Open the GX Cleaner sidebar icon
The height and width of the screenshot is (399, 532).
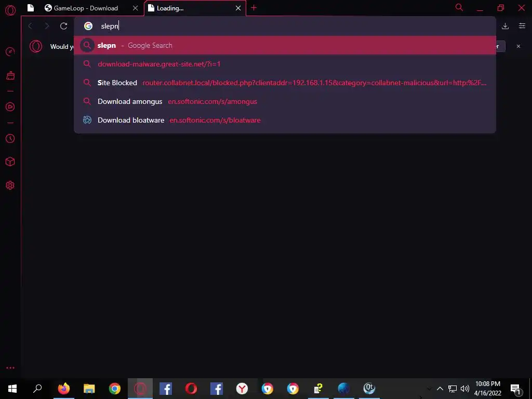tap(10, 75)
